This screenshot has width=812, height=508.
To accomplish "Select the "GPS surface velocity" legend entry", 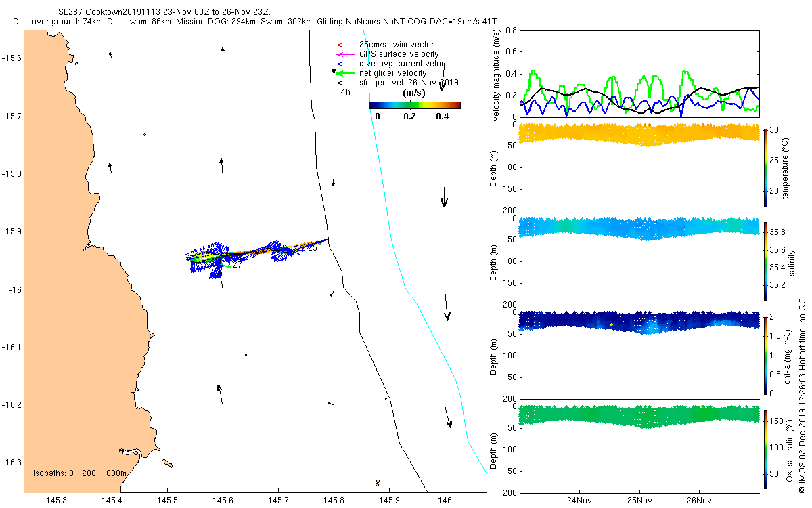I will coord(399,54).
